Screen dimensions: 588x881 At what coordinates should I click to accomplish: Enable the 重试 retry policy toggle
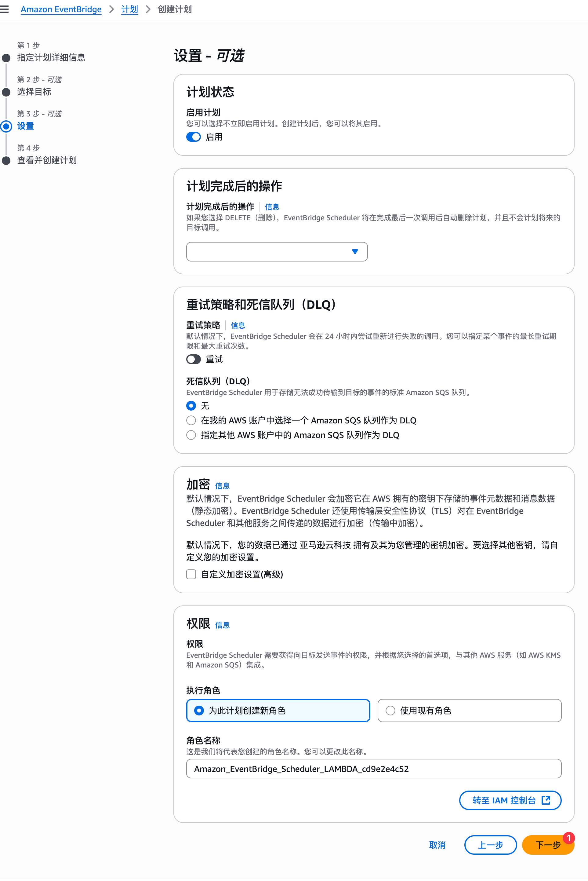pos(194,359)
